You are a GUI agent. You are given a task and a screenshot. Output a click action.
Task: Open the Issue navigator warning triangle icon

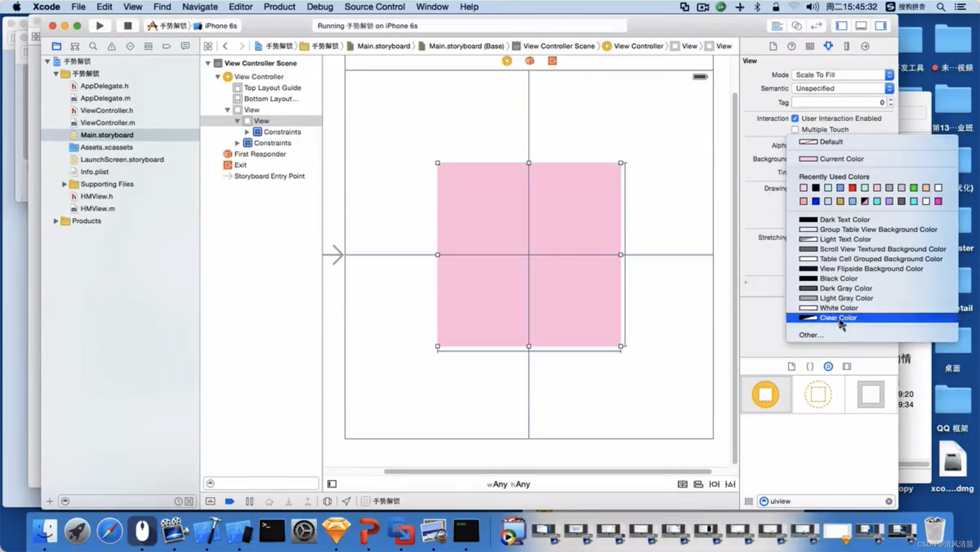(x=111, y=46)
